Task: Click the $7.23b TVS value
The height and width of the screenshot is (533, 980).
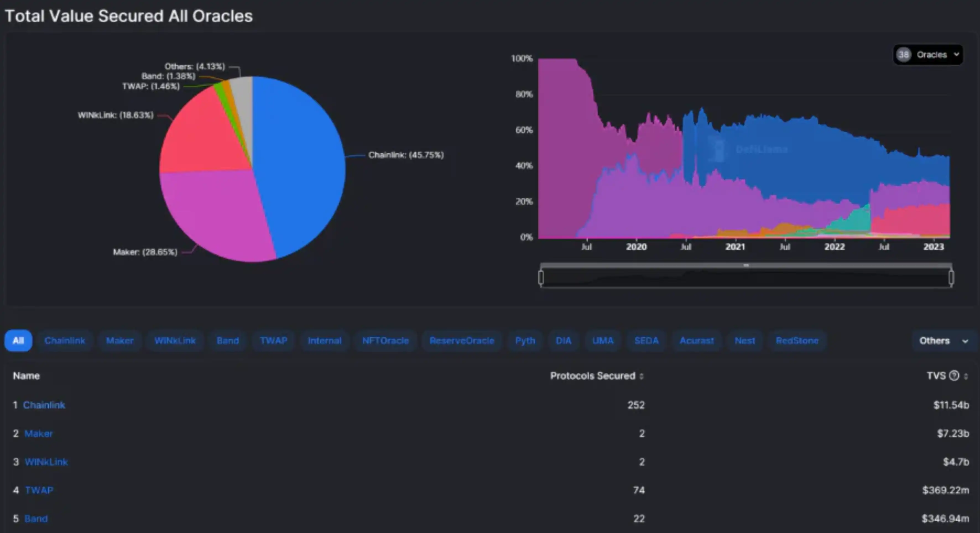Action: click(953, 433)
